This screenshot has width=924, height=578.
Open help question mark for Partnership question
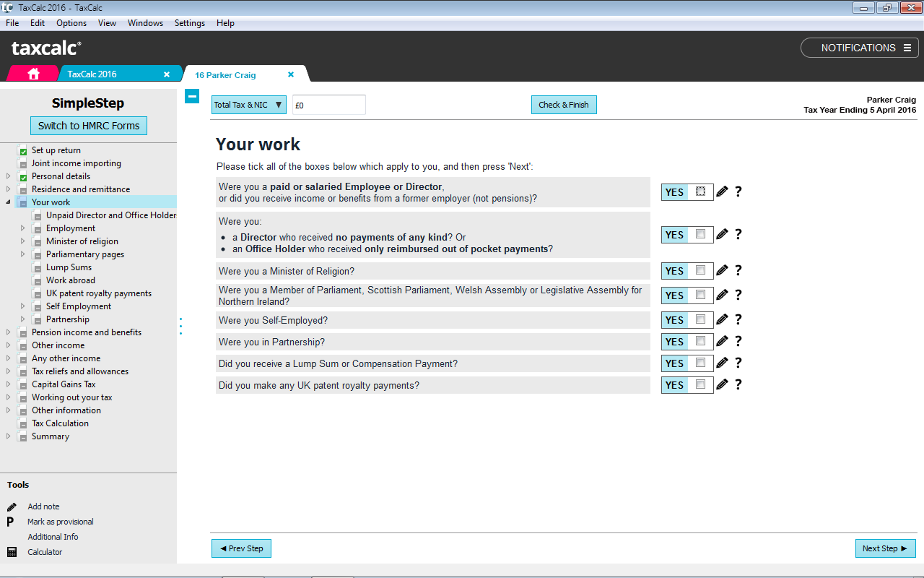tap(738, 342)
